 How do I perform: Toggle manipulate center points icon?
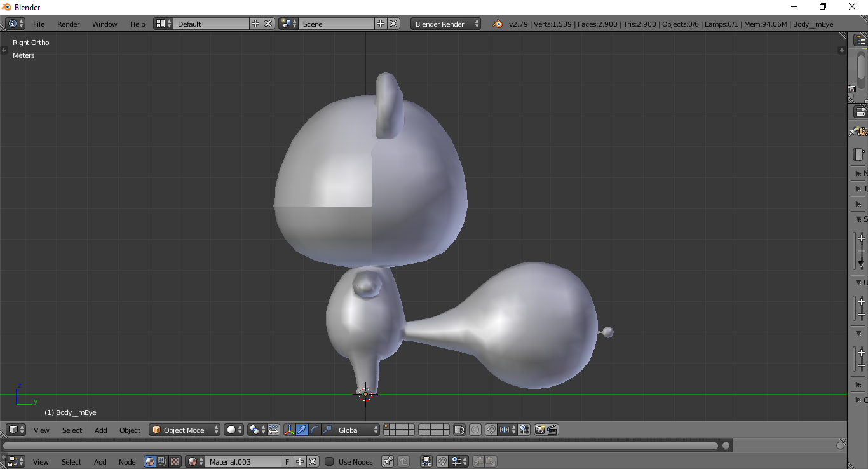[273, 430]
